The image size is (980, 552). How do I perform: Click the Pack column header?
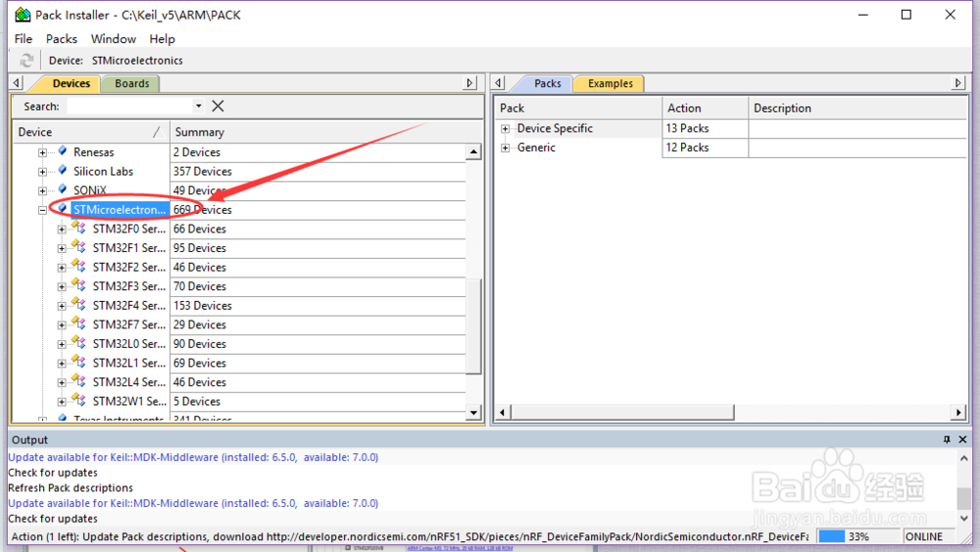point(579,108)
